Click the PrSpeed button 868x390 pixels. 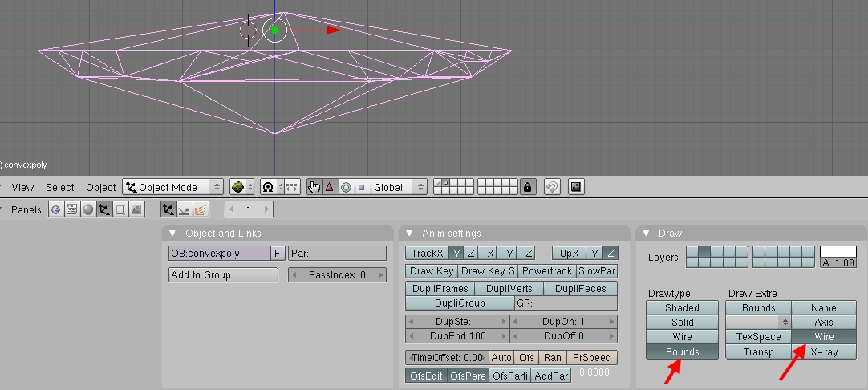592,358
